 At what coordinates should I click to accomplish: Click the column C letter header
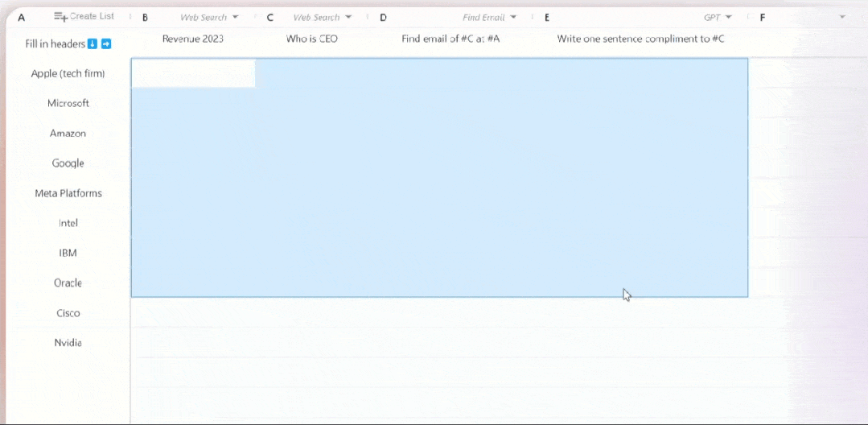[x=270, y=18]
